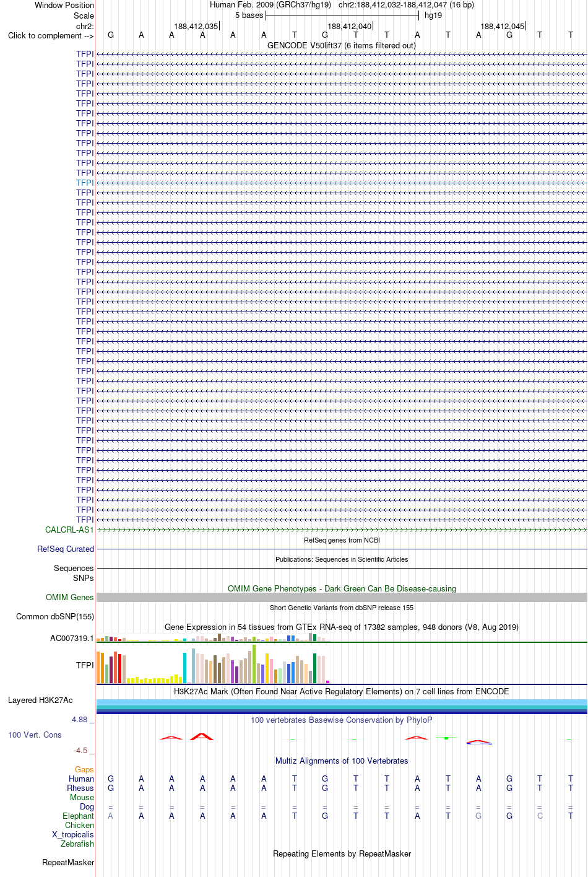This screenshot has width=588, height=877.
Task: Click the gray OMIM Genes item bar
Action: coord(342,597)
